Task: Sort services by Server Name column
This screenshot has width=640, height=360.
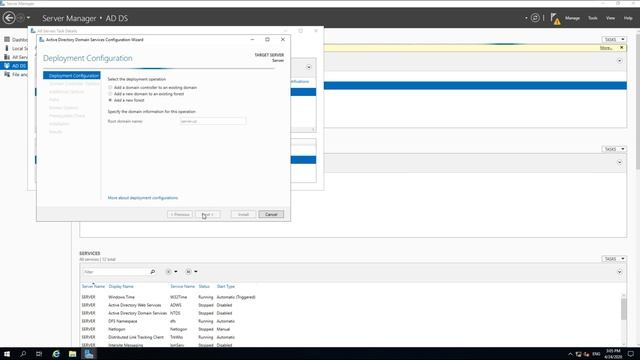Action: point(93,287)
